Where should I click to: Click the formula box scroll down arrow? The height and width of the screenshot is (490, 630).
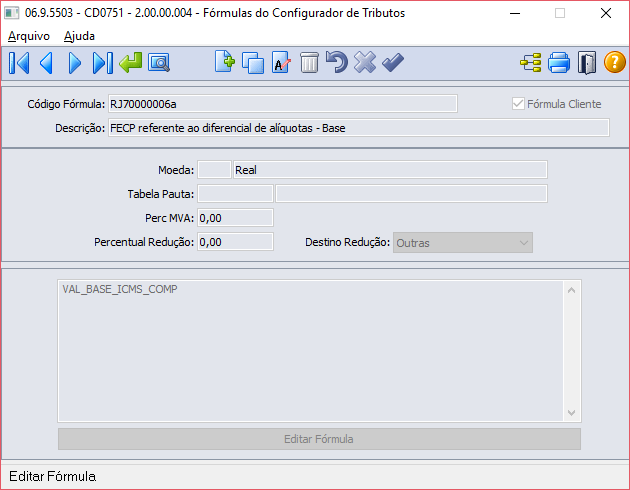571,412
